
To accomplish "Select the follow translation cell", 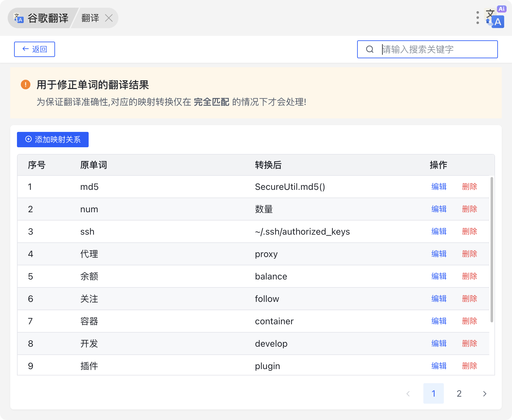I will [267, 299].
